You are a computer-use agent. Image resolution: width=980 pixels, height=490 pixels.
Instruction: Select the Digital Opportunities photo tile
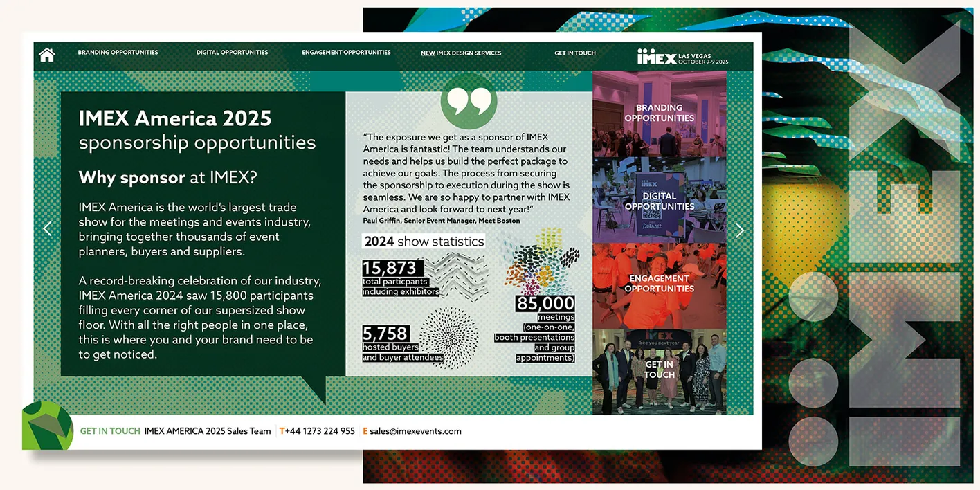point(660,200)
